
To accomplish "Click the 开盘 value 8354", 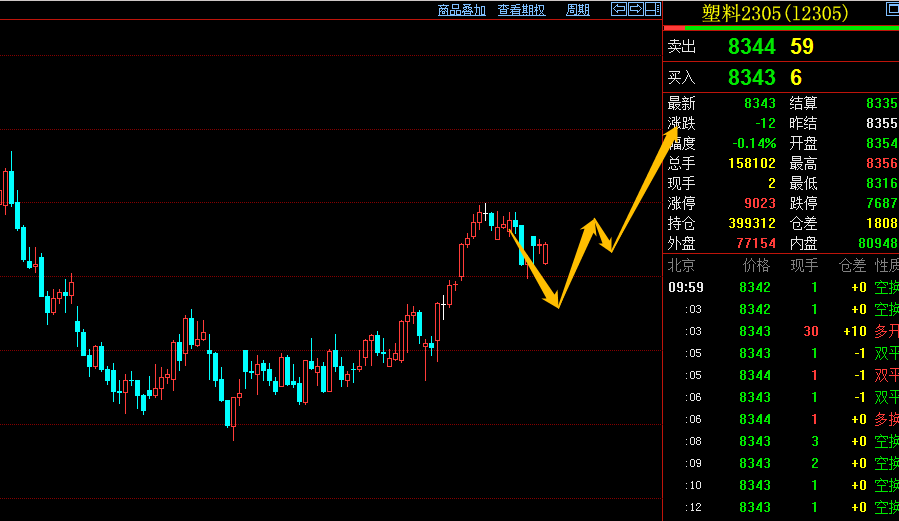I will 882,143.
